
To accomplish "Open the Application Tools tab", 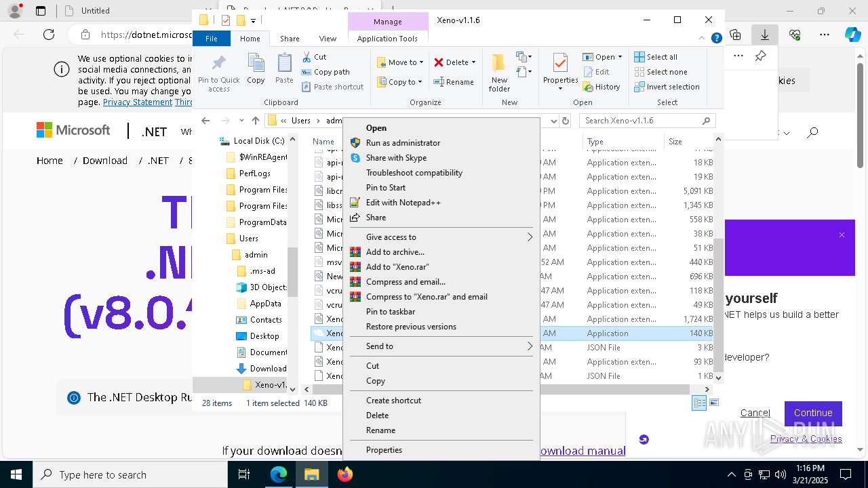I will click(x=387, y=39).
